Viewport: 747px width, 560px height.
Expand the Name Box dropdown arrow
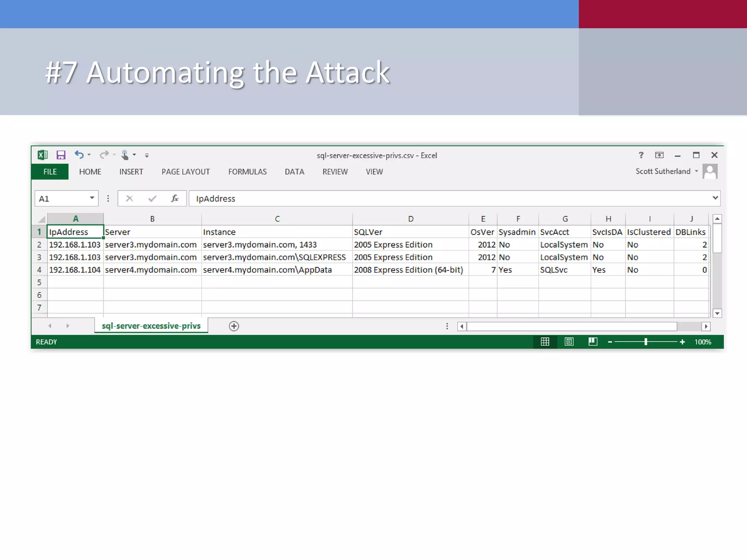point(92,198)
